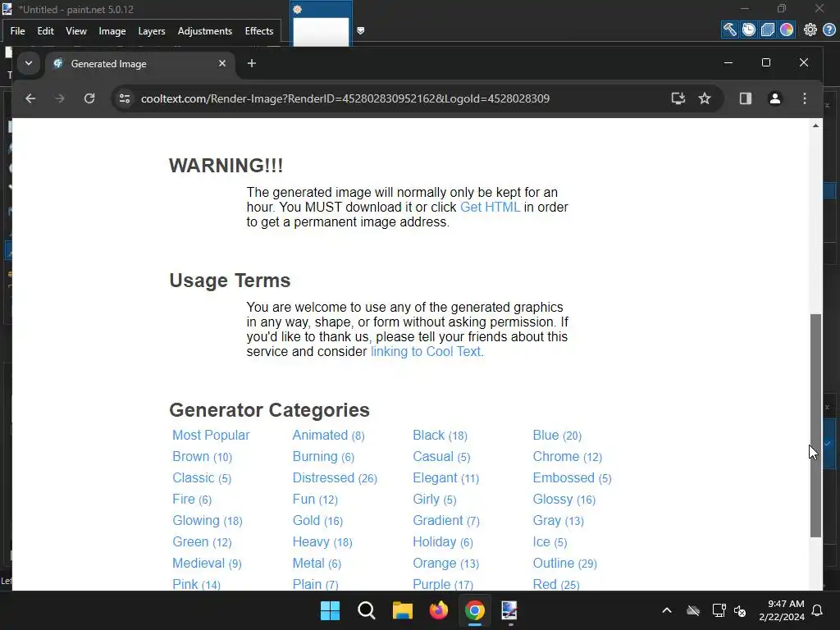Screen dimensions: 840x630
Task: Open Chrome tab search dropdown
Action: click(x=29, y=63)
